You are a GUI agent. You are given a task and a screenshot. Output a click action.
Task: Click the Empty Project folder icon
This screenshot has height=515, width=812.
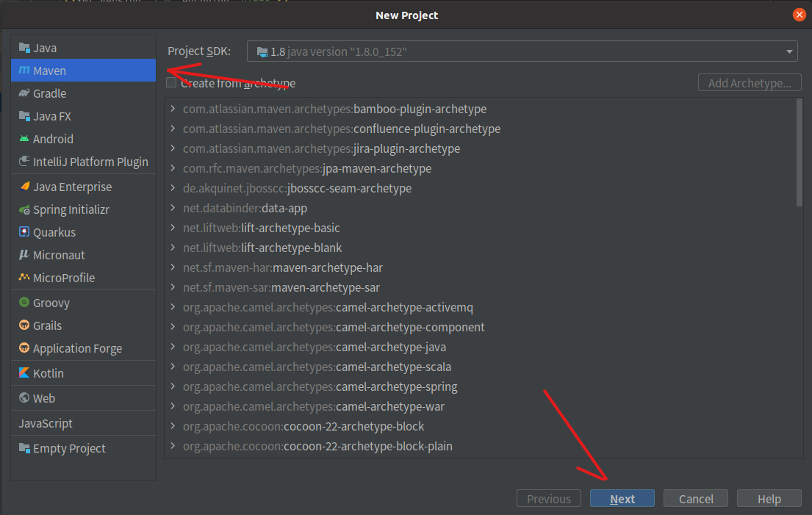click(x=24, y=447)
